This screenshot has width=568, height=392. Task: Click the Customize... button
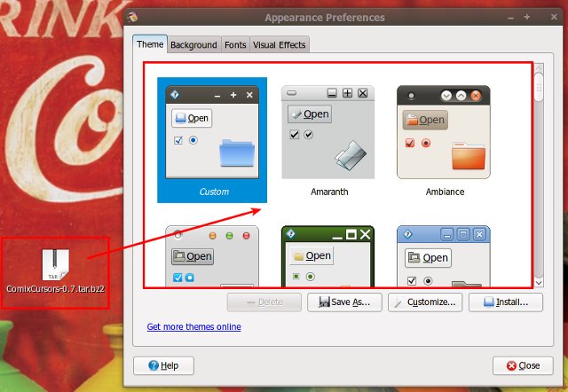pyautogui.click(x=425, y=302)
